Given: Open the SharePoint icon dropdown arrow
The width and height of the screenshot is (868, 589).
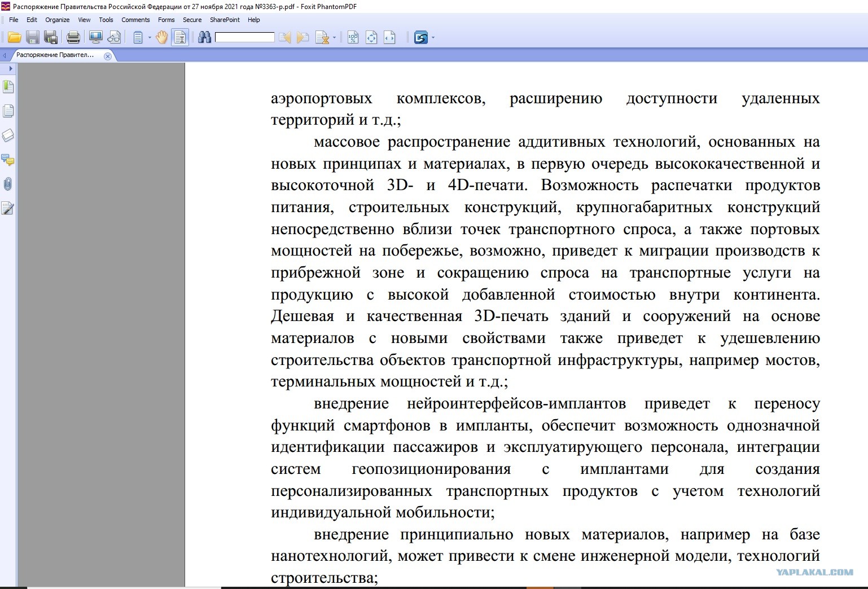Looking at the screenshot, I should pos(433,38).
